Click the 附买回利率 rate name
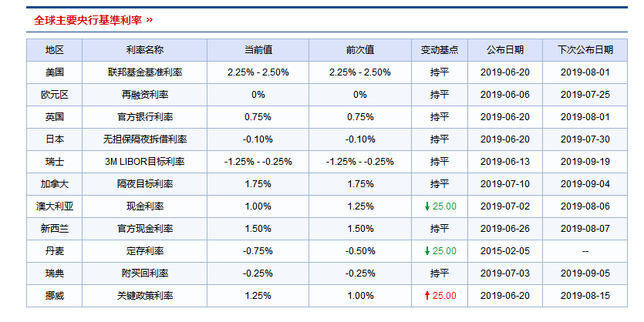Image resolution: width=644 pixels, height=322 pixels. click(144, 273)
